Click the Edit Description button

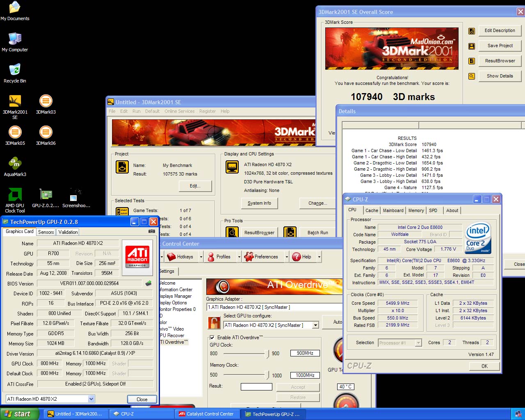pyautogui.click(x=500, y=31)
